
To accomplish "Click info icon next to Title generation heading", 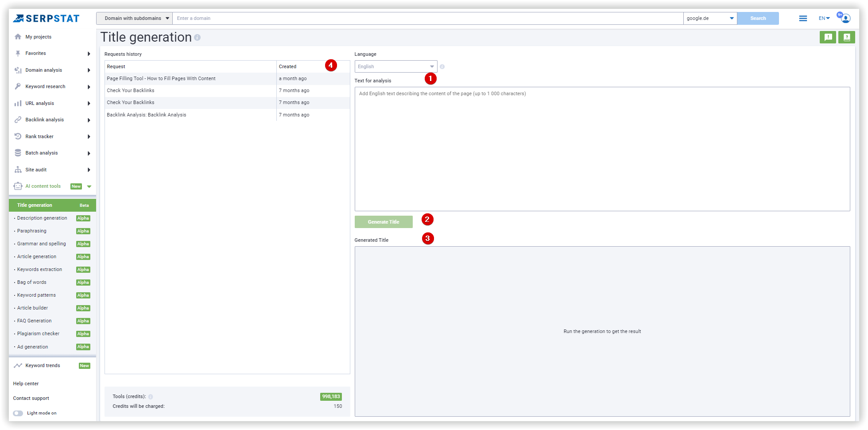I will click(x=197, y=38).
